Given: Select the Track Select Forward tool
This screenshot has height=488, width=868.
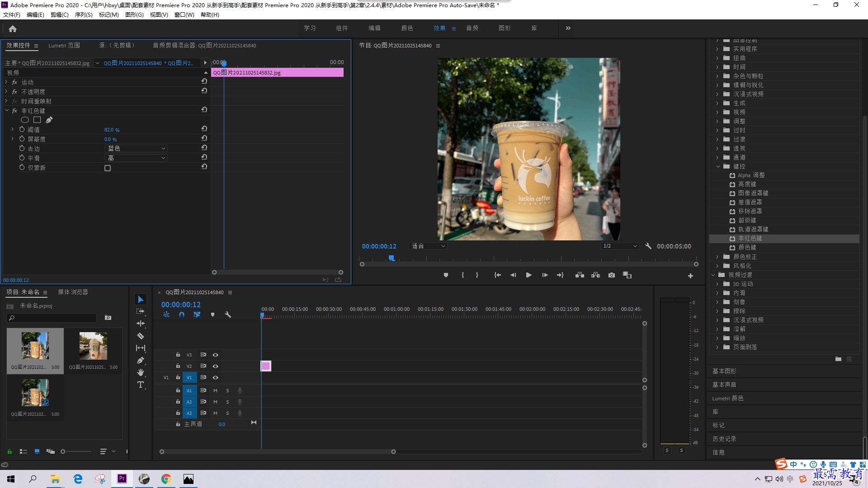Looking at the screenshot, I should click(x=141, y=311).
